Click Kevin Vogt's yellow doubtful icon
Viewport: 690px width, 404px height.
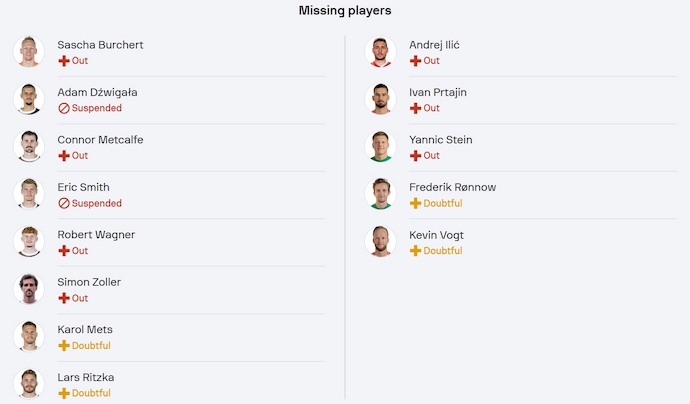(x=415, y=251)
